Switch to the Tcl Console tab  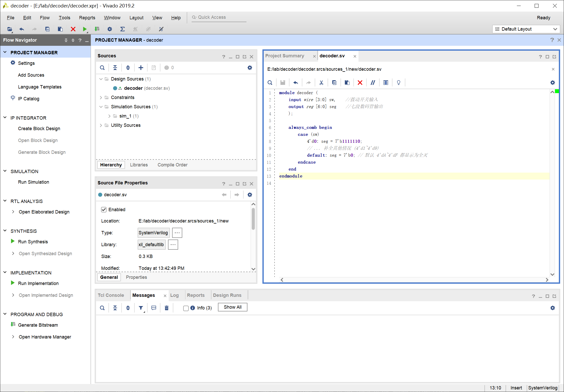tap(111, 295)
